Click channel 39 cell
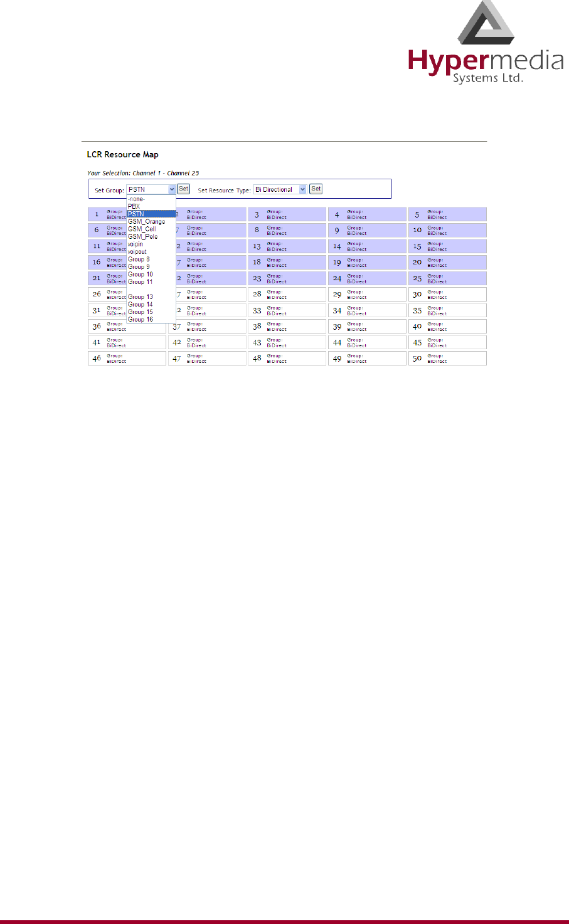 tap(367, 327)
